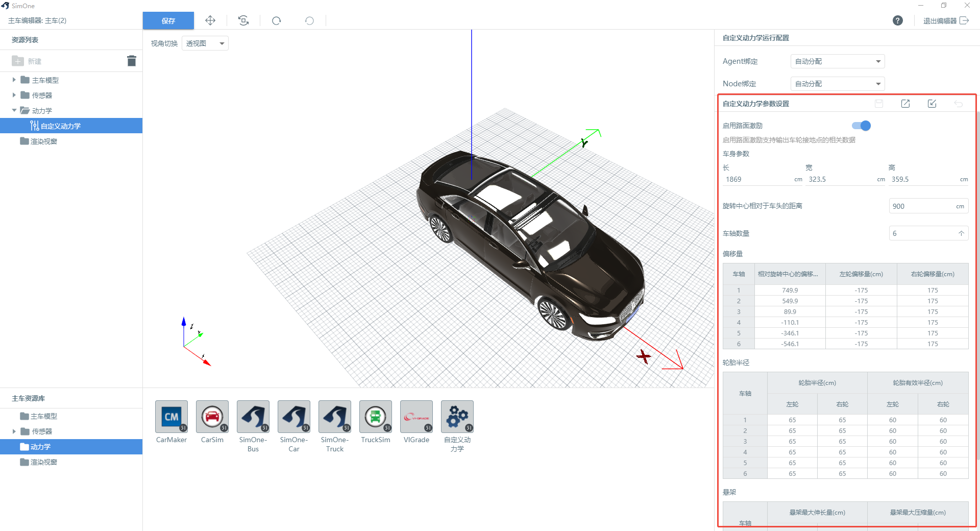Expand 传感器 folder in 主车资源库
The width and height of the screenshot is (980, 531).
(14, 431)
